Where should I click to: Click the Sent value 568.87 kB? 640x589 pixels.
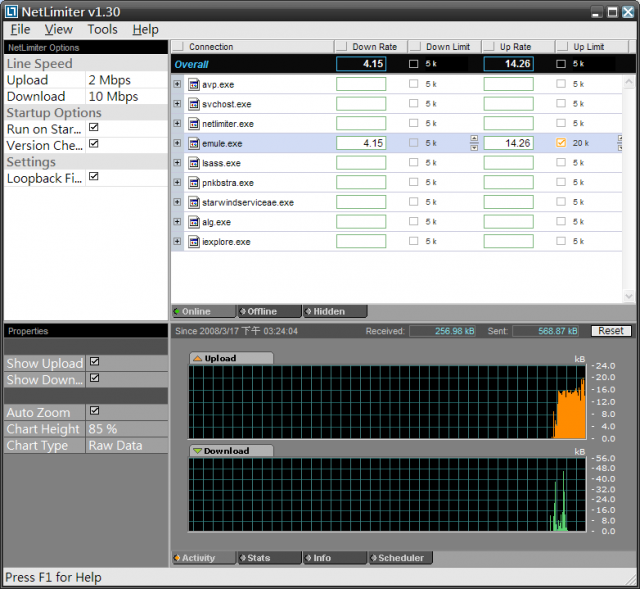coord(546,331)
